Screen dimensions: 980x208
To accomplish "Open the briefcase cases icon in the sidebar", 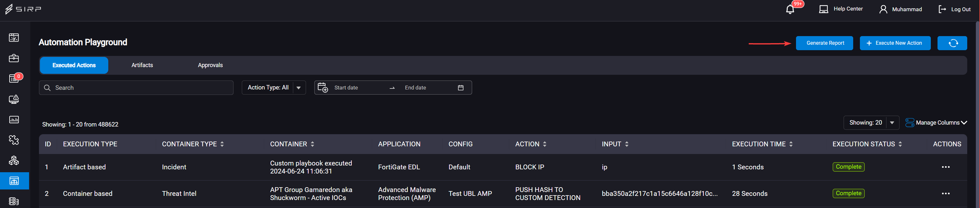I will (14, 58).
